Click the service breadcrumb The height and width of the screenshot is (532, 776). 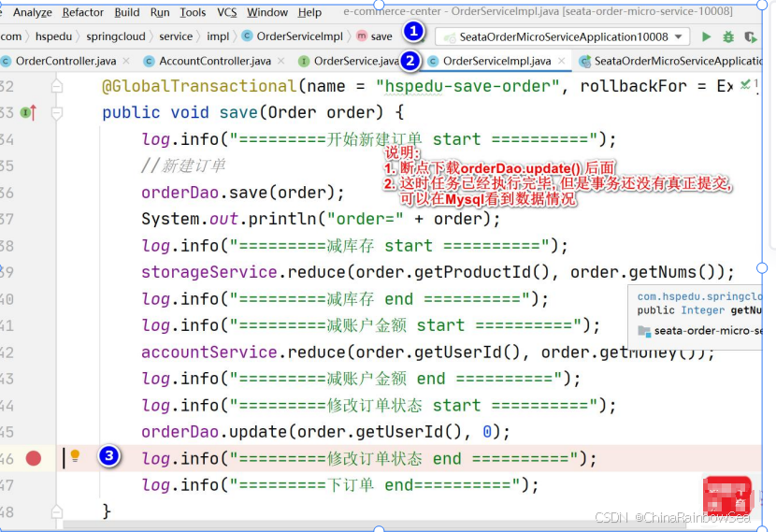176,36
